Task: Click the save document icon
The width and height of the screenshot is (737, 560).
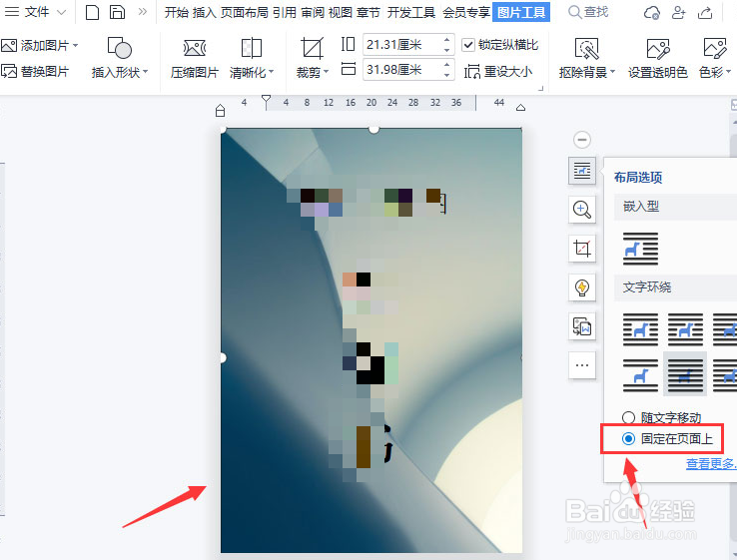Action: coord(117,12)
